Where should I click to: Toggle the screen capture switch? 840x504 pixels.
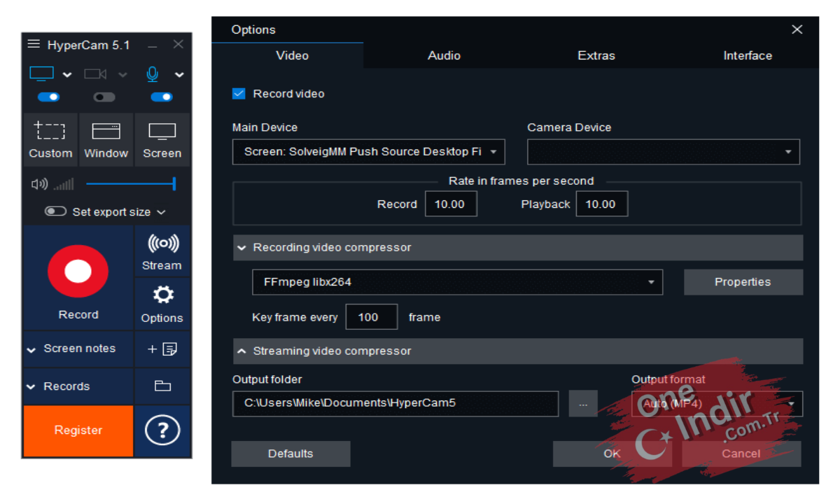48,97
